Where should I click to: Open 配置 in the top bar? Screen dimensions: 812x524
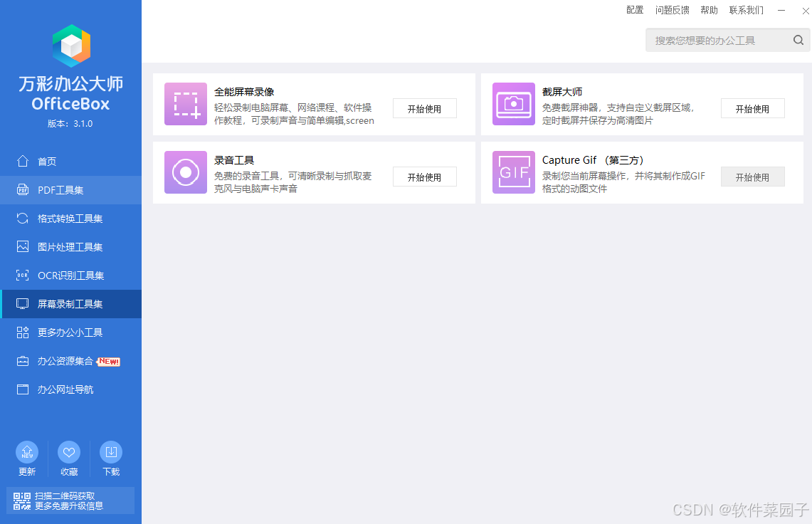[634, 10]
